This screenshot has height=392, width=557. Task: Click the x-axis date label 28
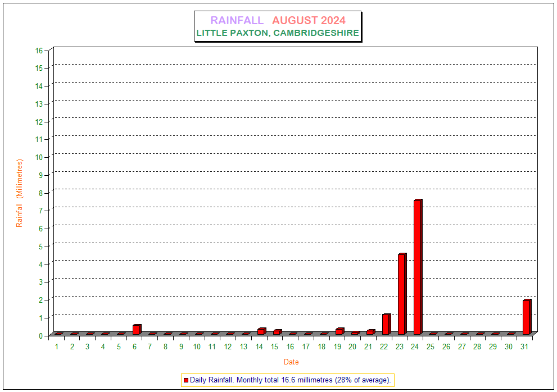pyautogui.click(x=477, y=347)
